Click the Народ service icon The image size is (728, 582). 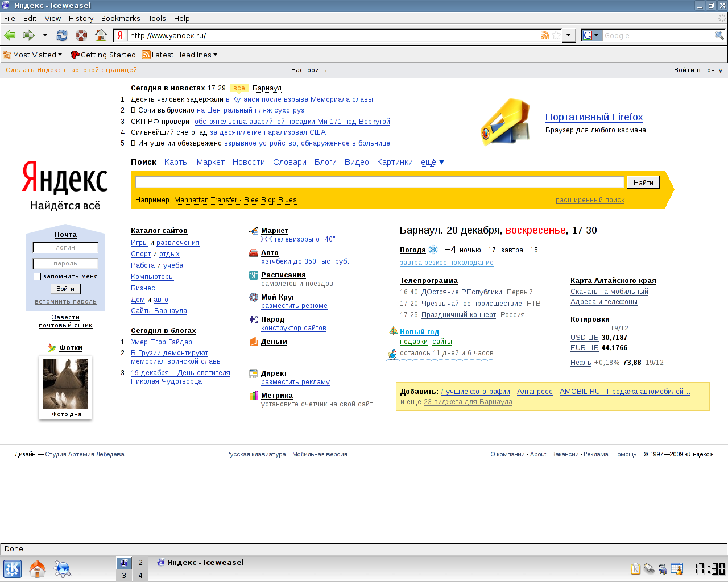tap(254, 319)
